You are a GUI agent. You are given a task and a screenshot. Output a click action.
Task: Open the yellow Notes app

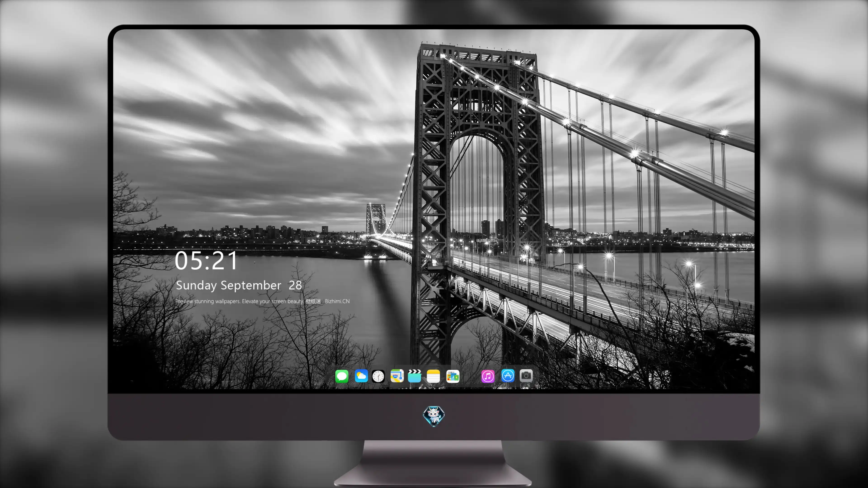pos(433,376)
